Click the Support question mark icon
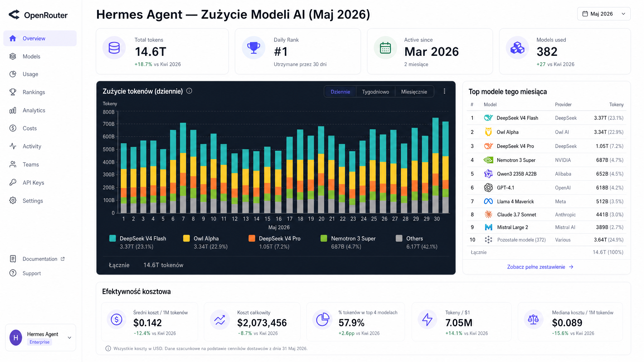Image resolution: width=644 pixels, height=362 pixels. click(x=13, y=273)
